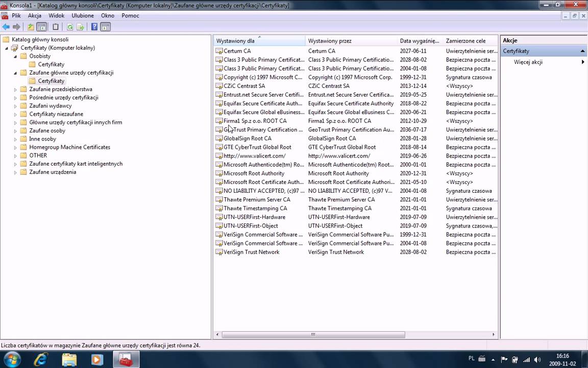Collapse the Certyfikaty (Komputer lokalny) node
This screenshot has height=368, width=588.
[6, 48]
